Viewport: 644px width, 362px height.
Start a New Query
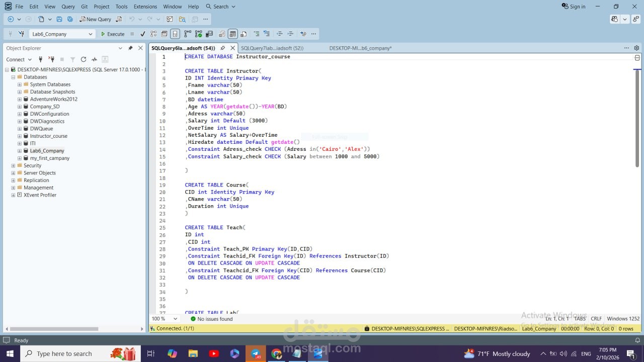[96, 18]
